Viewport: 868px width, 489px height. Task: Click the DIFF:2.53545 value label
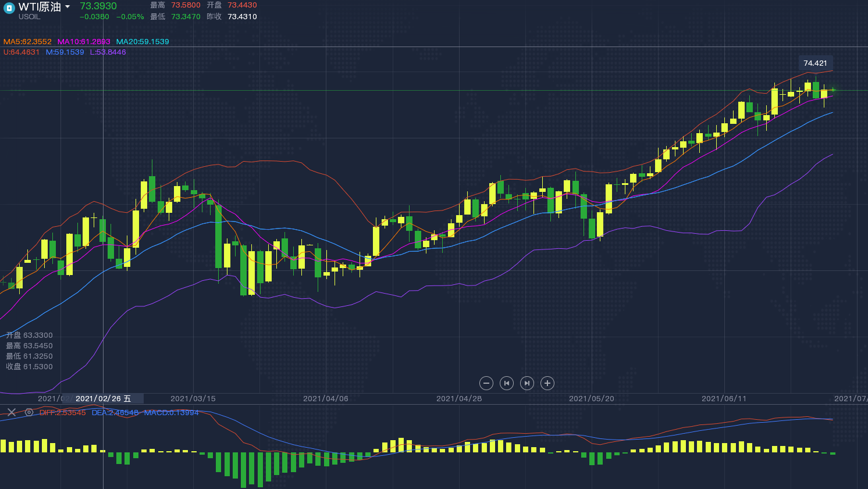[62, 413]
